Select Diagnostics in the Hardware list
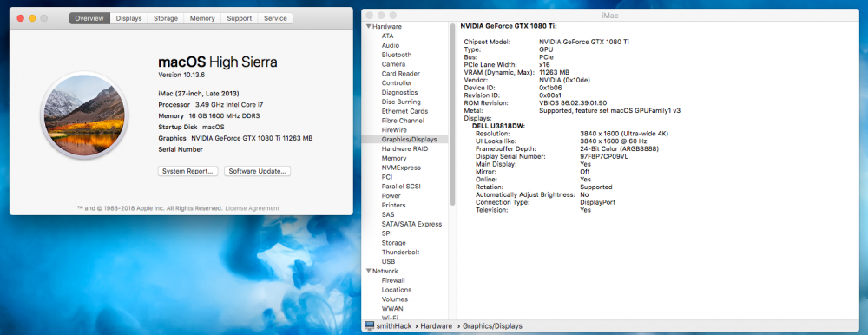The height and width of the screenshot is (335, 868). click(399, 93)
